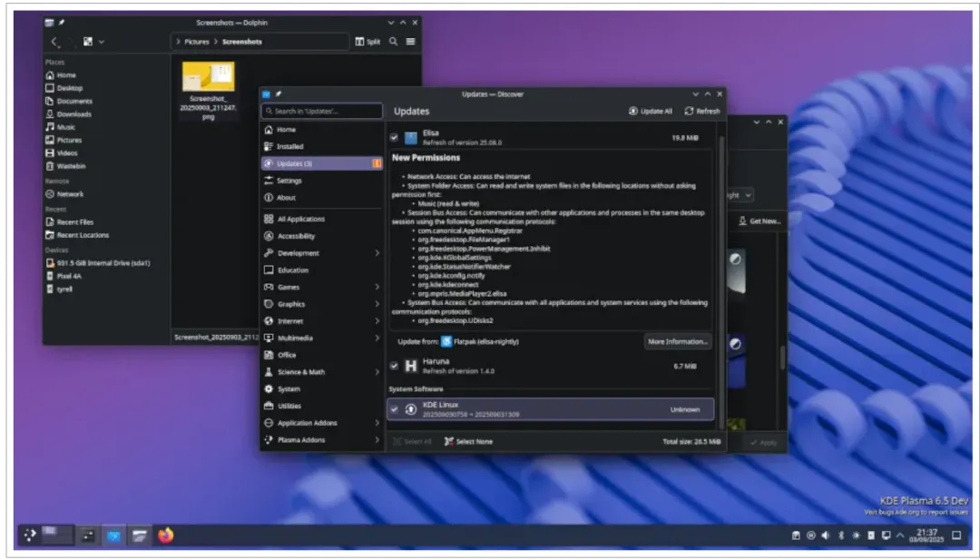Viewport: 980px width, 560px height.
Task: Click Select None at the bottom
Action: [468, 441]
